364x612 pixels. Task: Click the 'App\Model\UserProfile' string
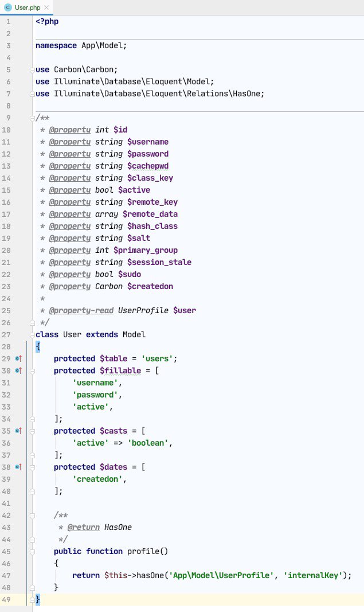[221, 575]
